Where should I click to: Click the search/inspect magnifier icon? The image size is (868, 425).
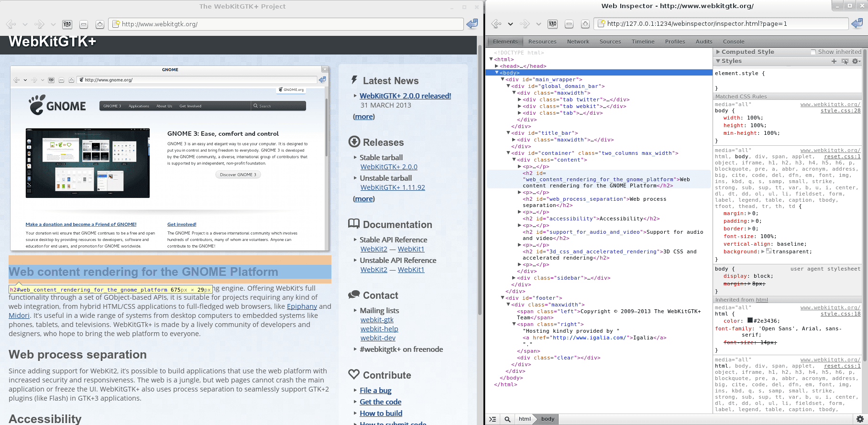pos(507,419)
